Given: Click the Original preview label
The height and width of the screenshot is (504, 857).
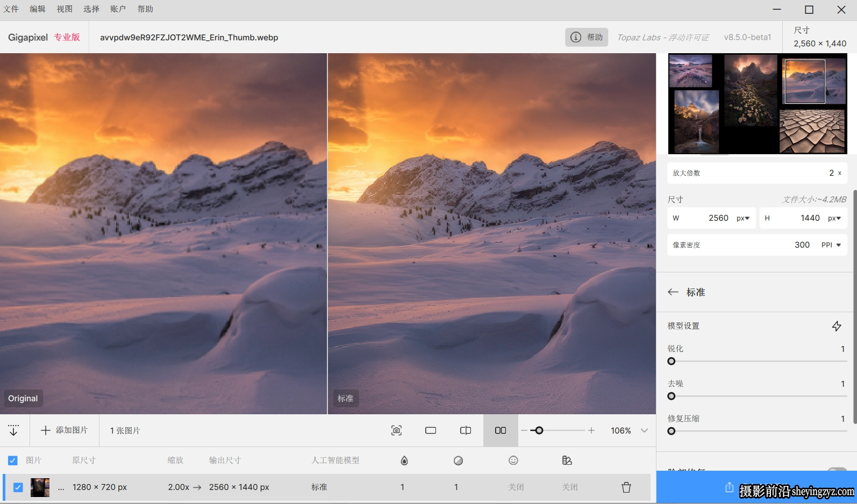Looking at the screenshot, I should [23, 398].
